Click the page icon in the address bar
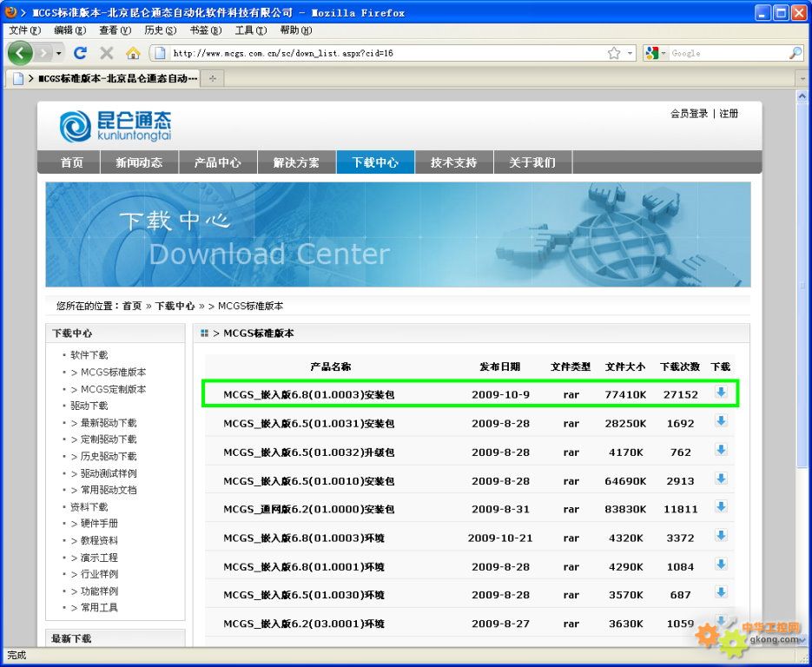This screenshot has width=812, height=667. click(x=160, y=53)
